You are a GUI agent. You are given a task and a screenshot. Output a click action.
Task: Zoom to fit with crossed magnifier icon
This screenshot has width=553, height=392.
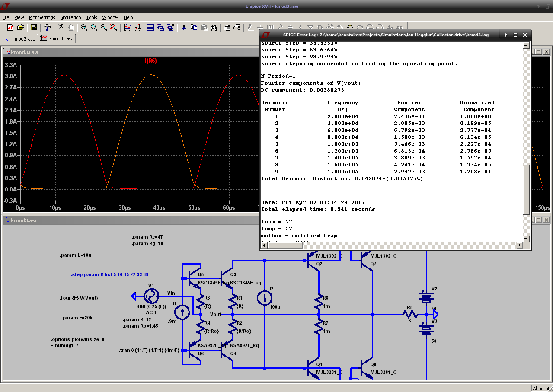coord(114,27)
